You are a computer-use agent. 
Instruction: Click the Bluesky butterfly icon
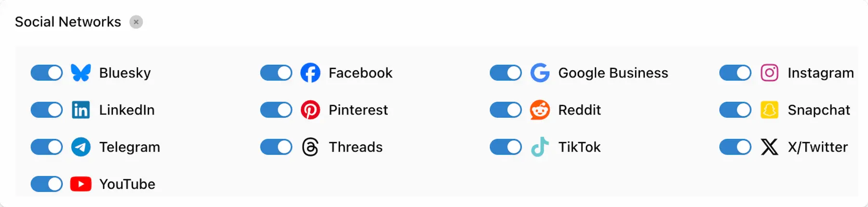(x=81, y=73)
